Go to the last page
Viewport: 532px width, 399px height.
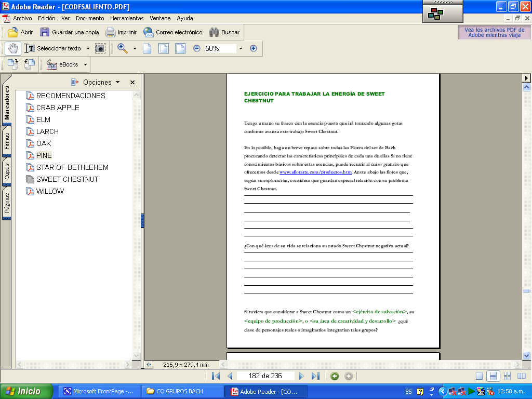point(315,376)
